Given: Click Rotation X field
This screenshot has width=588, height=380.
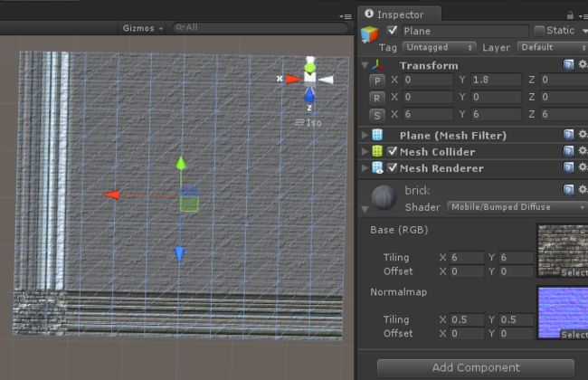Looking at the screenshot, I should click(428, 97).
